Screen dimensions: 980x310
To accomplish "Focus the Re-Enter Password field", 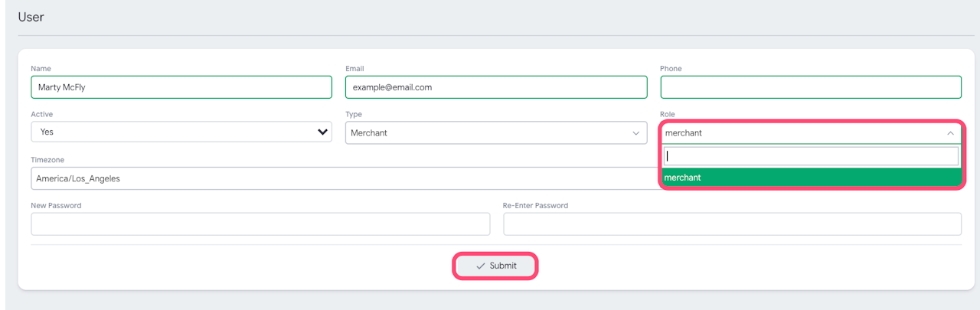I will (731, 224).
